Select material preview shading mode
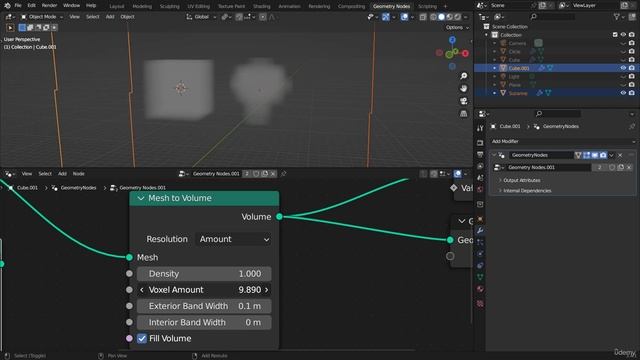 point(449,17)
